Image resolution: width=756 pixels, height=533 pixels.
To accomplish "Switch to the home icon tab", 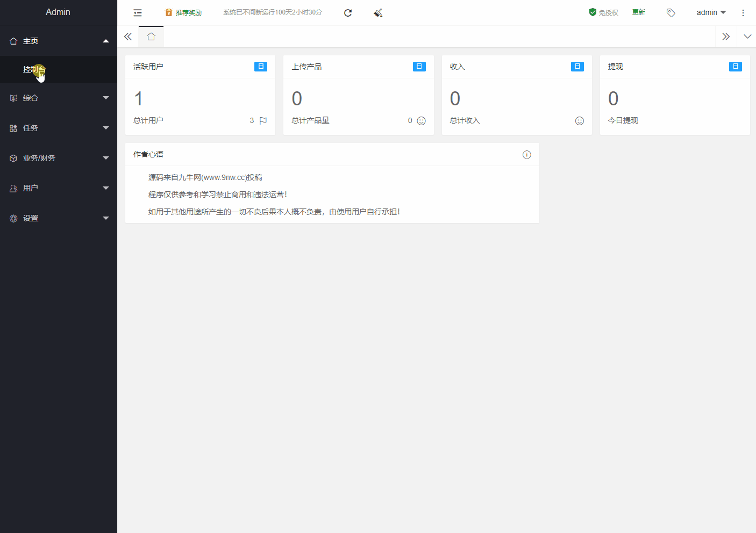I will point(151,37).
